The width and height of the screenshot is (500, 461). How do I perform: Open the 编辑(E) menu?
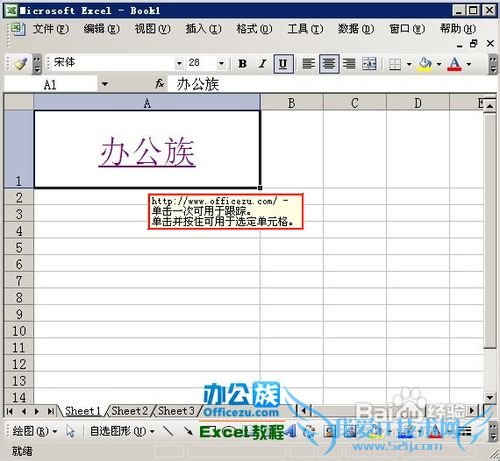(x=101, y=29)
